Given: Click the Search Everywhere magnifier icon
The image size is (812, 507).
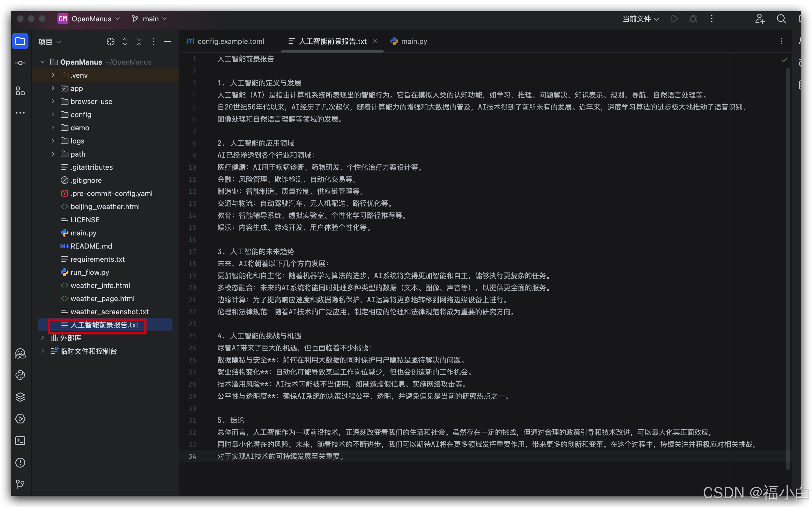Looking at the screenshot, I should coord(781,19).
